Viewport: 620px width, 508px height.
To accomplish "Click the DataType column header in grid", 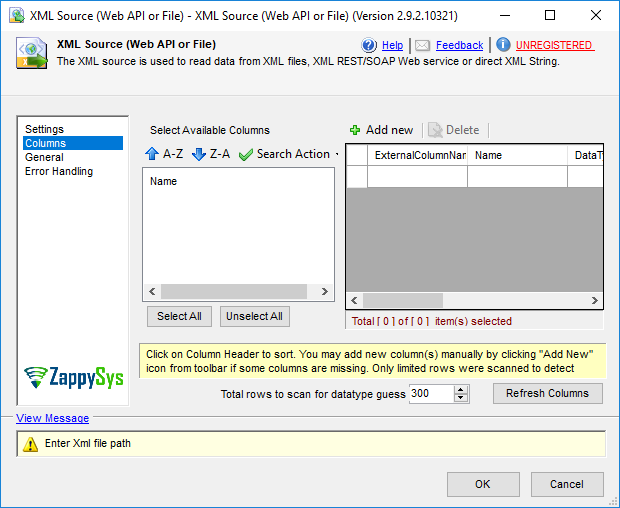I will pyautogui.click(x=586, y=155).
